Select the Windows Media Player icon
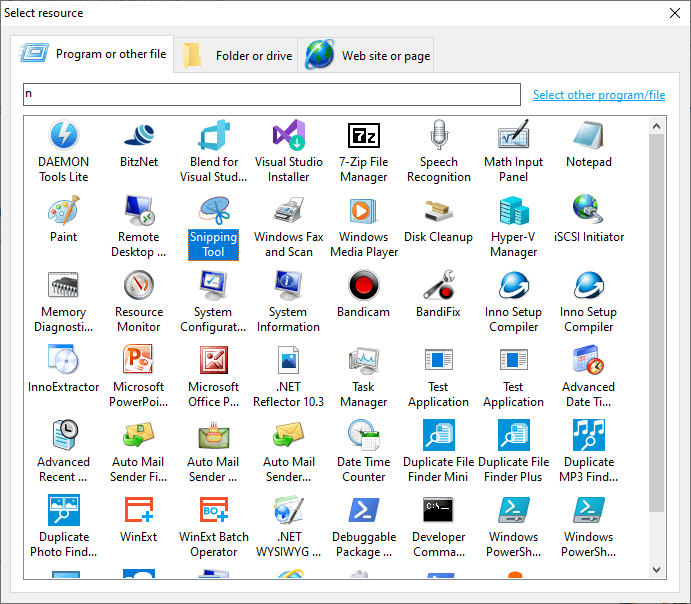The width and height of the screenshot is (691, 604). 364,210
